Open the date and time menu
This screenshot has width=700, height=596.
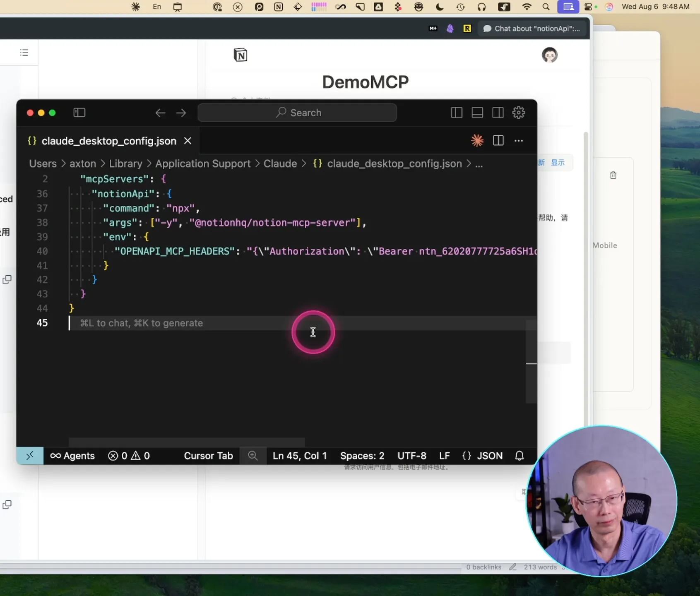(x=656, y=7)
